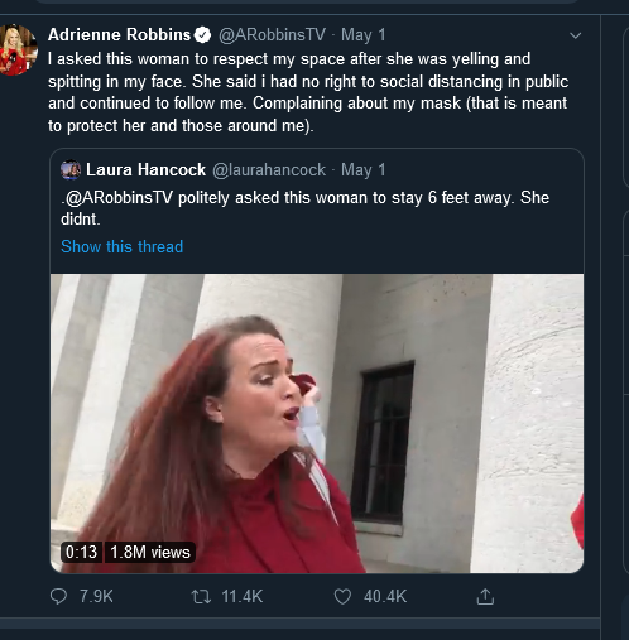Open Adrienne Robbins' profile picture

19,49
